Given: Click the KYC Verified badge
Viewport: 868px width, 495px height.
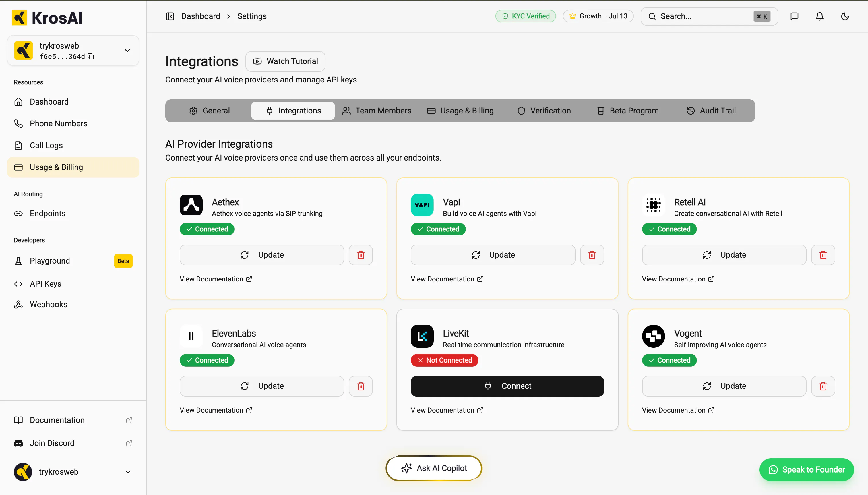Looking at the screenshot, I should pyautogui.click(x=526, y=16).
